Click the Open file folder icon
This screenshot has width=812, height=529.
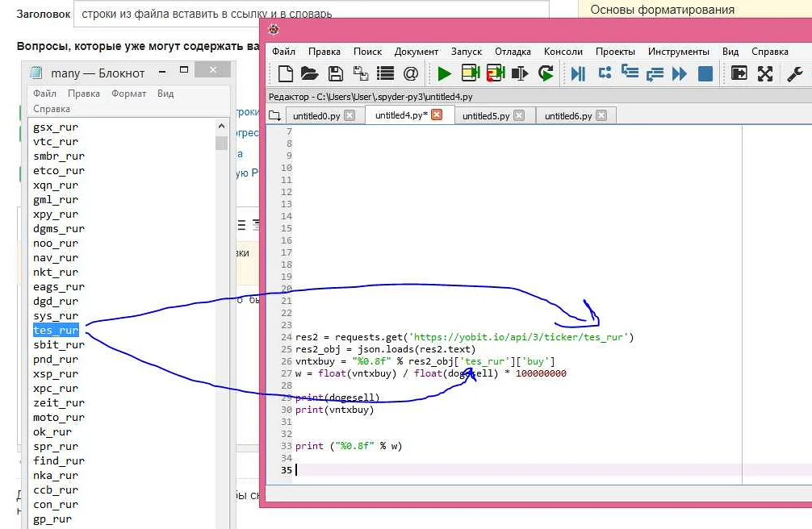(x=309, y=74)
